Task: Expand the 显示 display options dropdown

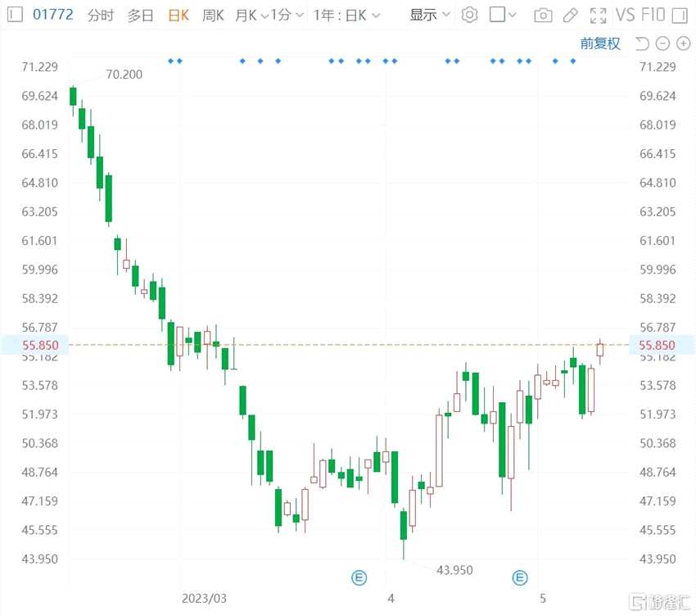Action: pos(430,15)
